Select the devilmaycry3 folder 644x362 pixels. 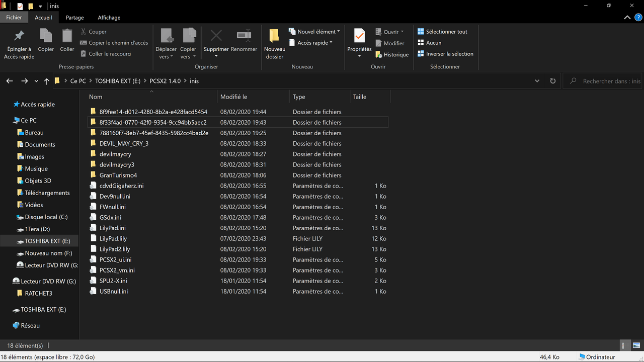pos(117,165)
